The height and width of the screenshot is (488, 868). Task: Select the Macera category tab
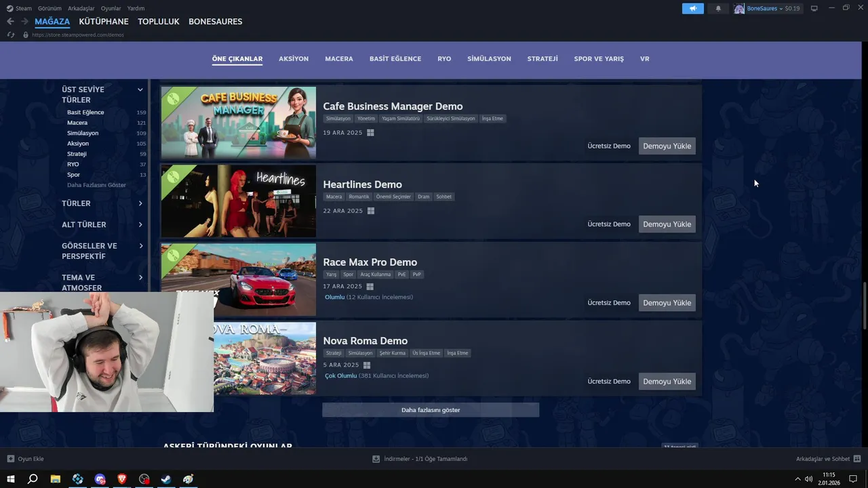339,59
